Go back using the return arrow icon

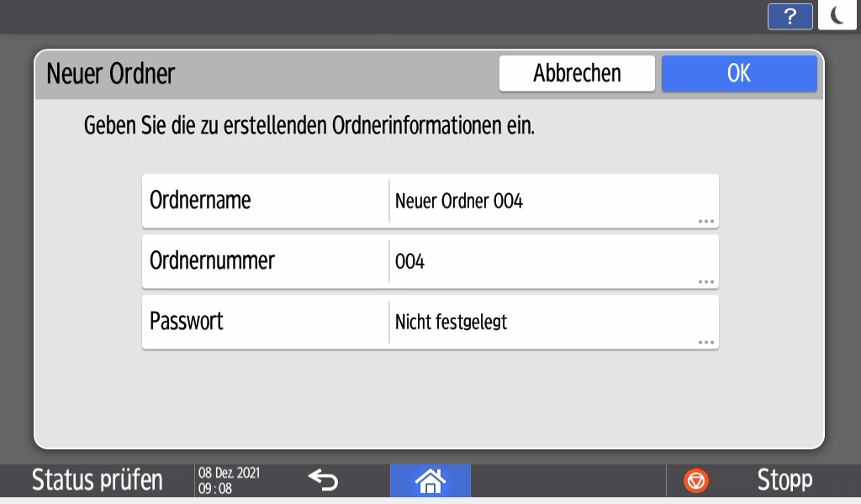(322, 480)
